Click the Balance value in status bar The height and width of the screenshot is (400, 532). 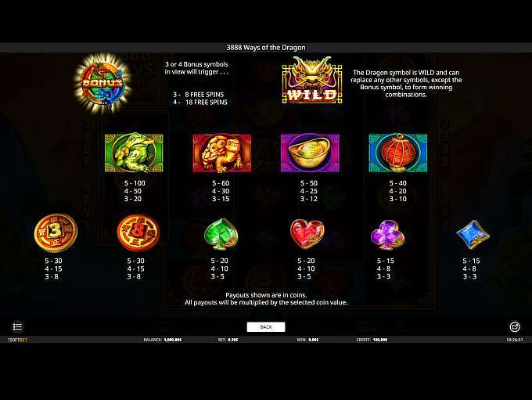click(173, 340)
